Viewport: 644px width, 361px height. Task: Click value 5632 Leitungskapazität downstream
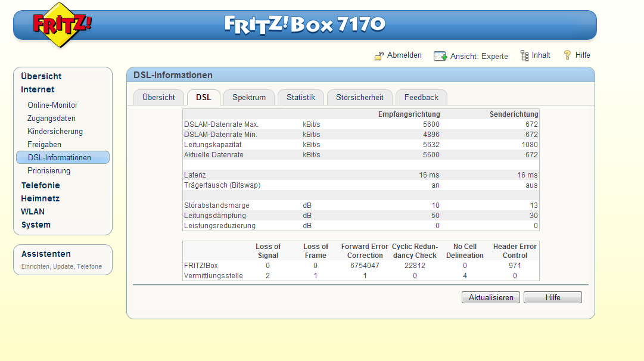(431, 145)
